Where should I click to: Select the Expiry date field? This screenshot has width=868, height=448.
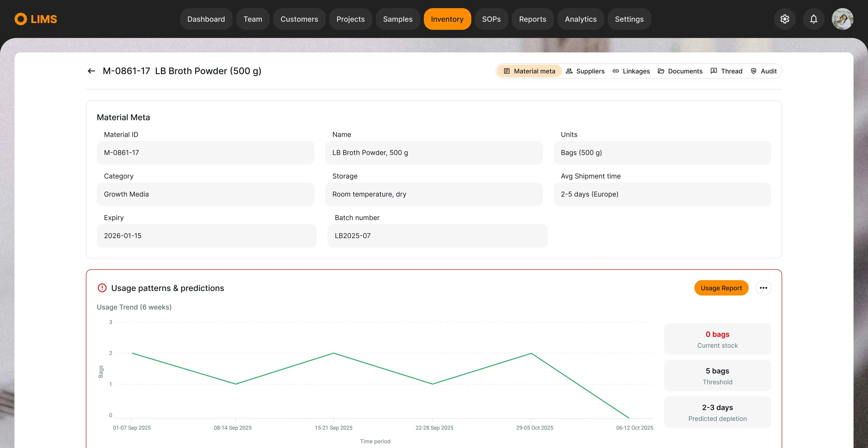[x=207, y=236]
